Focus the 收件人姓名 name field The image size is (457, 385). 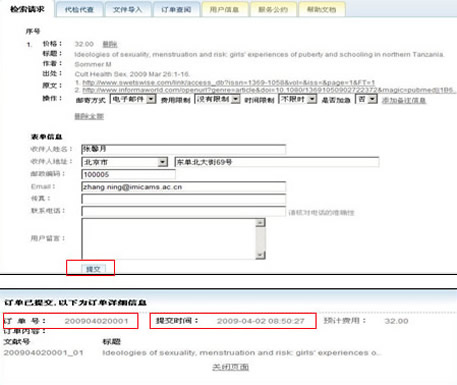183,149
